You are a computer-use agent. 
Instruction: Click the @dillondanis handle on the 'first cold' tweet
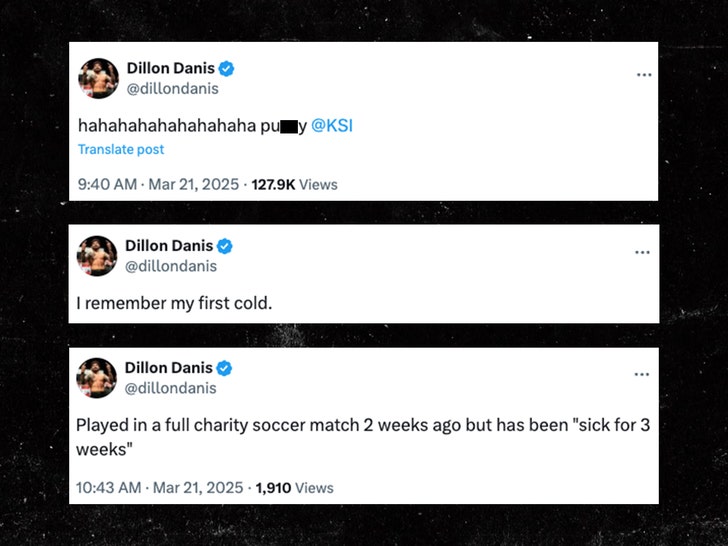point(170,266)
